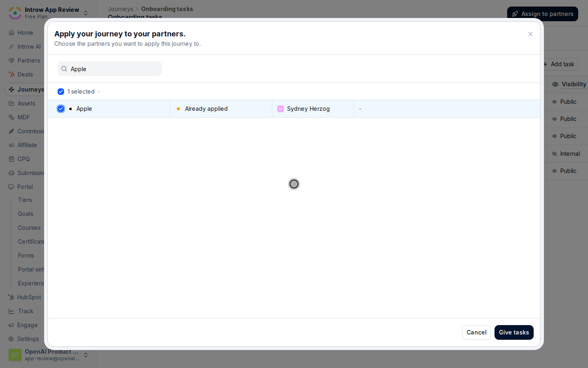This screenshot has width=588, height=368.
Task: Click the Assets folder icon
Action: point(11,103)
